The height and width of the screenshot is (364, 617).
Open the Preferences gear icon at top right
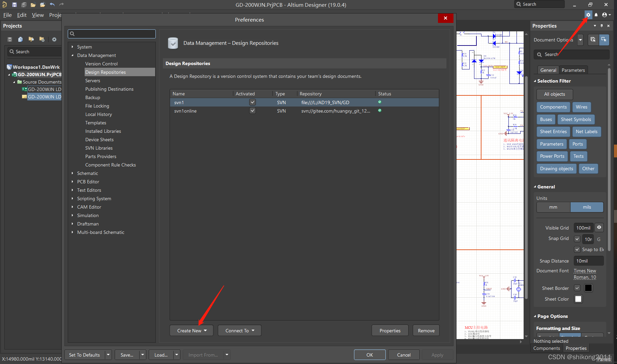tap(588, 15)
